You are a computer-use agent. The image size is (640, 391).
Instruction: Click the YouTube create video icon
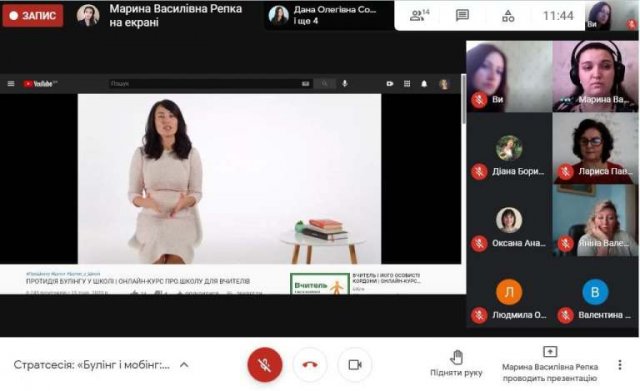point(390,84)
